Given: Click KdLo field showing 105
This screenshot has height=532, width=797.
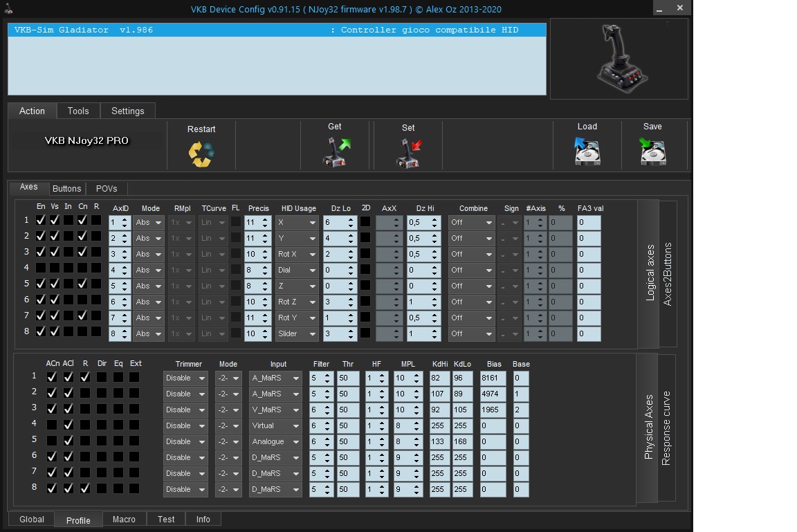Looking at the screenshot, I should [462, 410].
